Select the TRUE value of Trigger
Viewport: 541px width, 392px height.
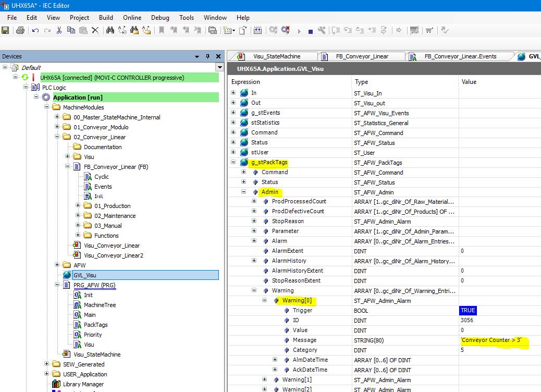click(468, 310)
